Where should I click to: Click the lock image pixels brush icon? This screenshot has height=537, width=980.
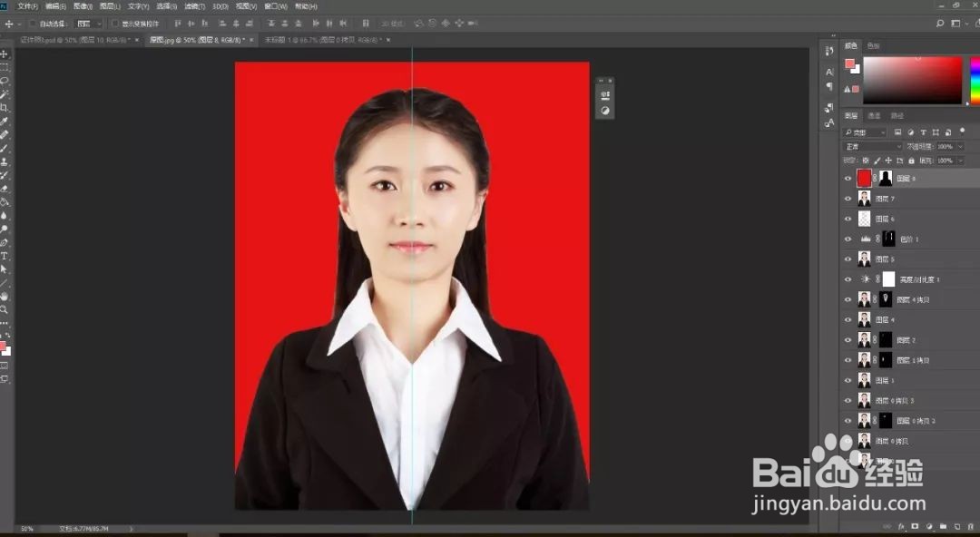coord(877,161)
